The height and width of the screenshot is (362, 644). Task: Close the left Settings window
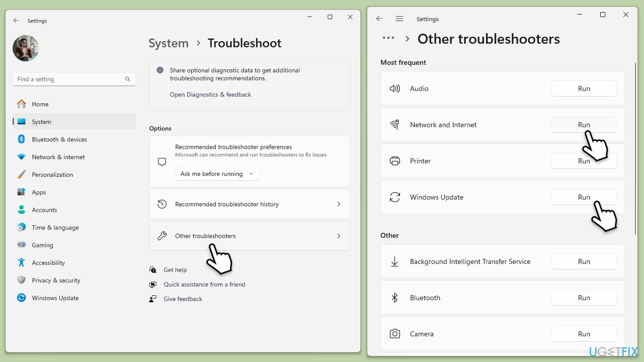coord(350,17)
